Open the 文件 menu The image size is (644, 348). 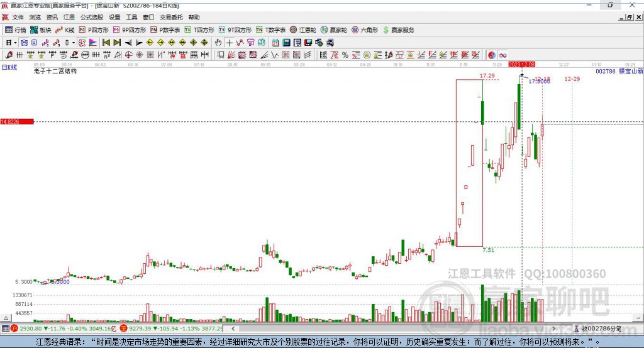(x=18, y=17)
